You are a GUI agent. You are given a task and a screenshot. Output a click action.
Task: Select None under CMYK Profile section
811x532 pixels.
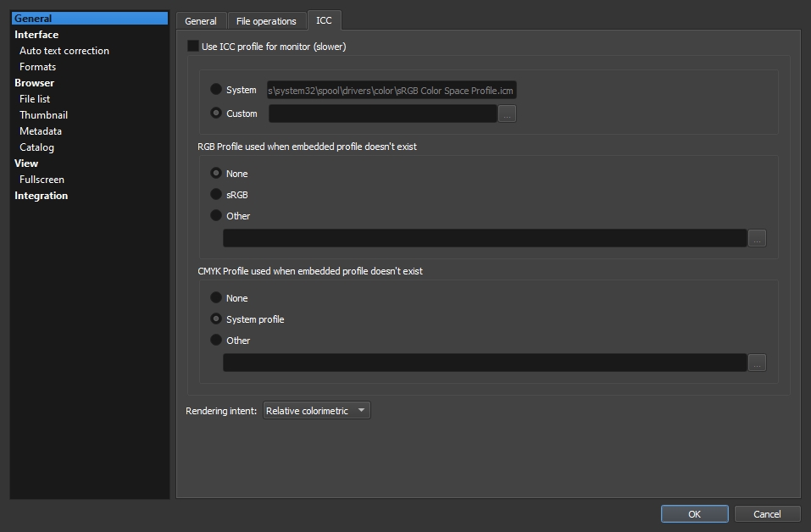216,298
